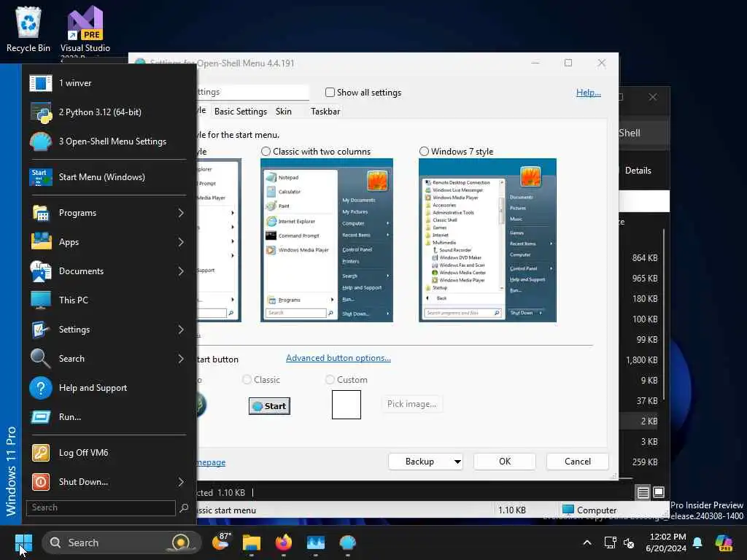747x560 pixels.
Task: Click Log Off VM6 key icon
Action: pyautogui.click(x=41, y=452)
